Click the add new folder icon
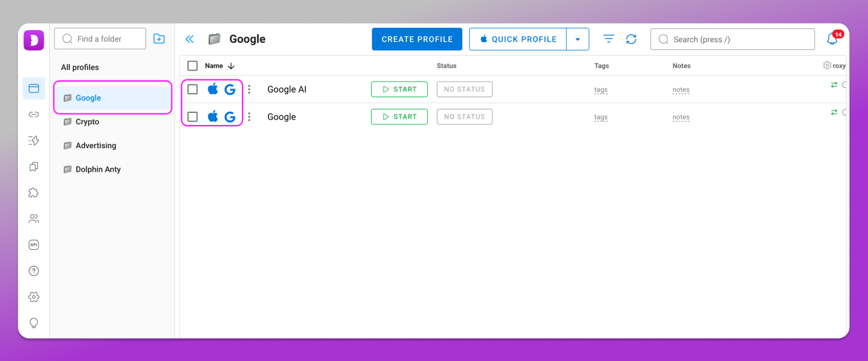This screenshot has height=361, width=868. click(x=159, y=39)
